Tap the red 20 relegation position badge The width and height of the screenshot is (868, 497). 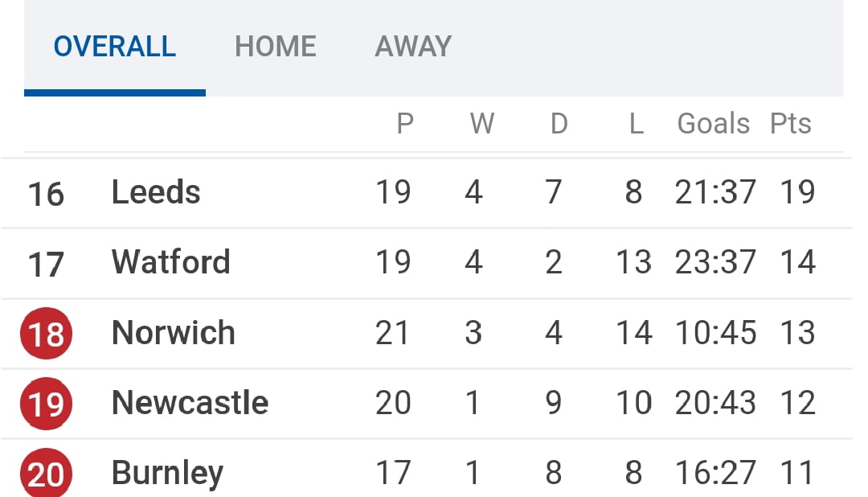click(46, 474)
